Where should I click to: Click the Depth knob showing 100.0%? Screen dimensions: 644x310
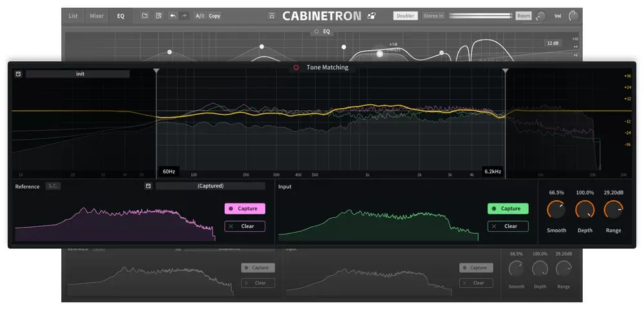[585, 209]
